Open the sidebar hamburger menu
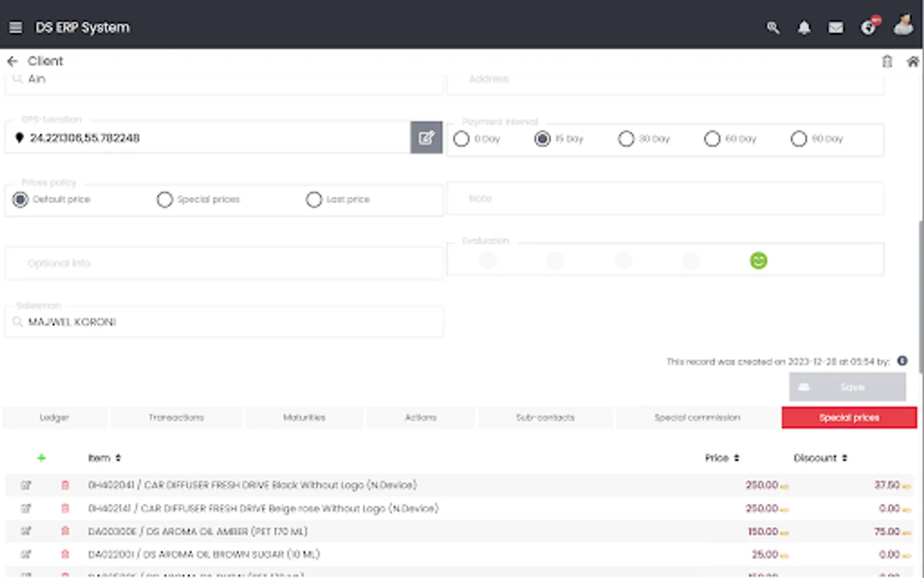The width and height of the screenshot is (924, 578). tap(15, 27)
